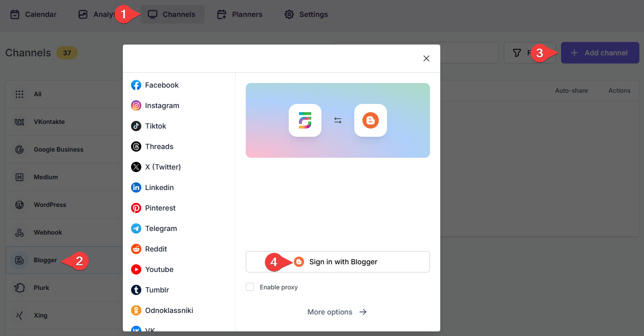Select All channels in the sidebar
This screenshot has width=644, height=336.
pyautogui.click(x=64, y=94)
